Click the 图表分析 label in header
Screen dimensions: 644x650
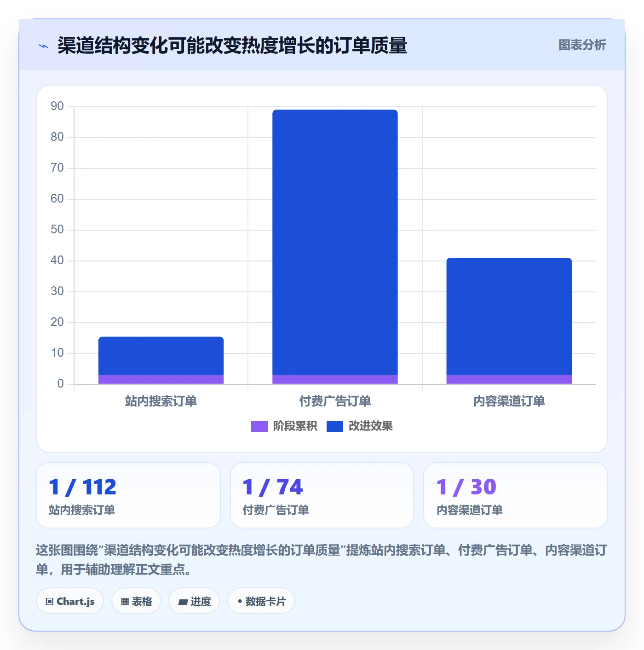click(x=582, y=45)
